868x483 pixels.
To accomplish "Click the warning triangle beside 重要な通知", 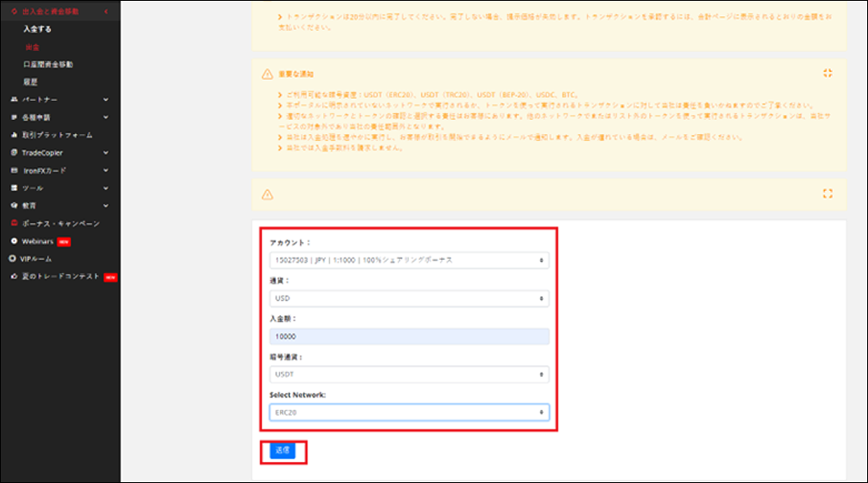I will (x=266, y=74).
